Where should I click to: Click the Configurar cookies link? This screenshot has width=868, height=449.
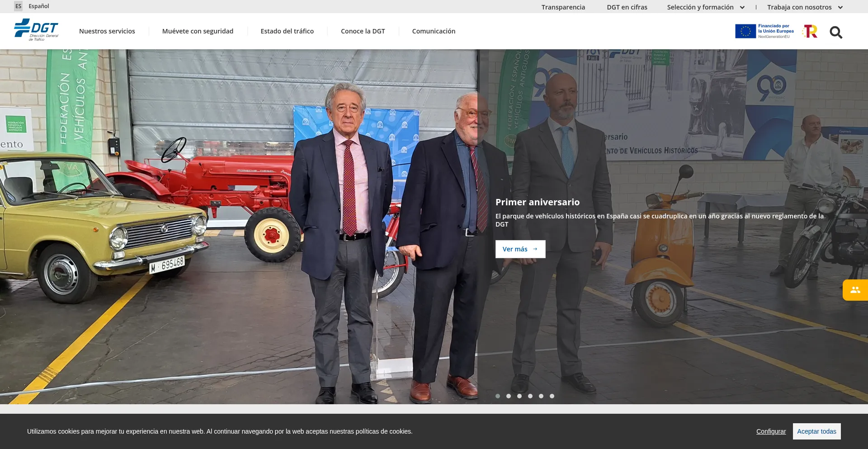[x=771, y=431]
